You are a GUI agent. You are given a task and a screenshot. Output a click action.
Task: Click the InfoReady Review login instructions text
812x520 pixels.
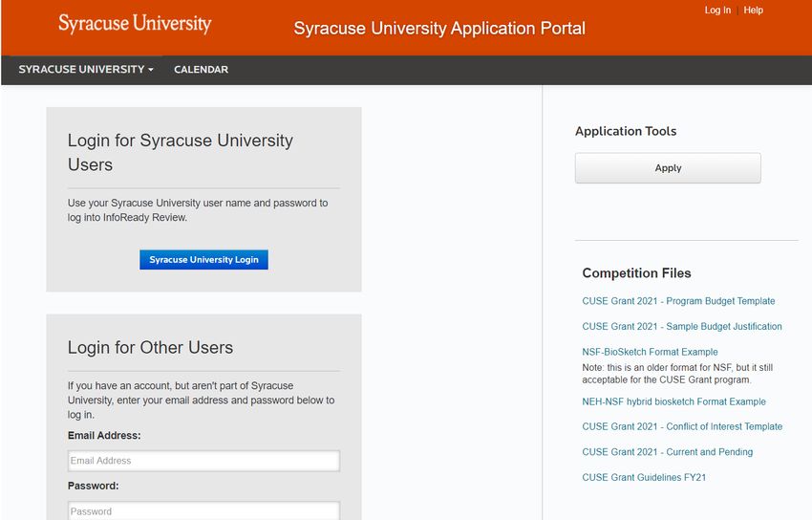198,210
